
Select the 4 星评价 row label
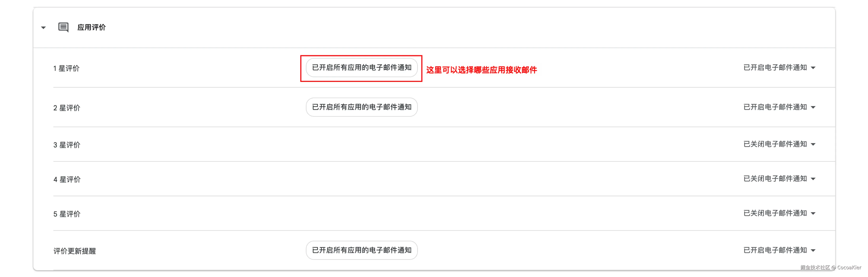click(67, 179)
